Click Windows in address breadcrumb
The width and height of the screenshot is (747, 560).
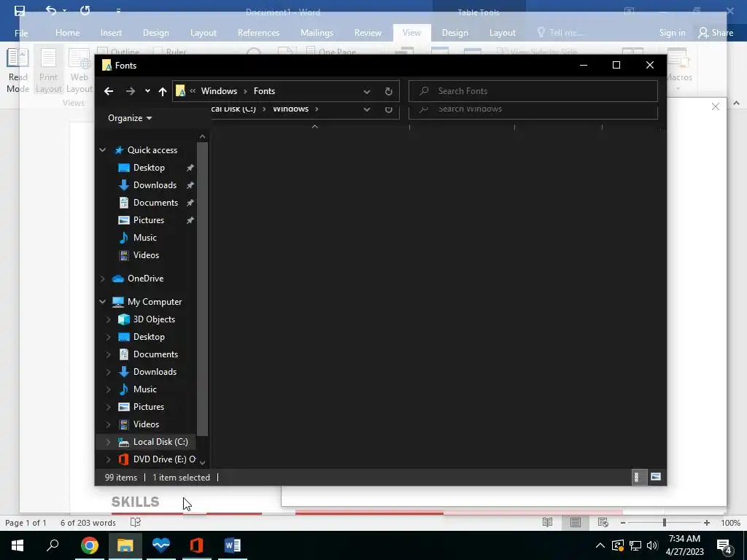(219, 91)
